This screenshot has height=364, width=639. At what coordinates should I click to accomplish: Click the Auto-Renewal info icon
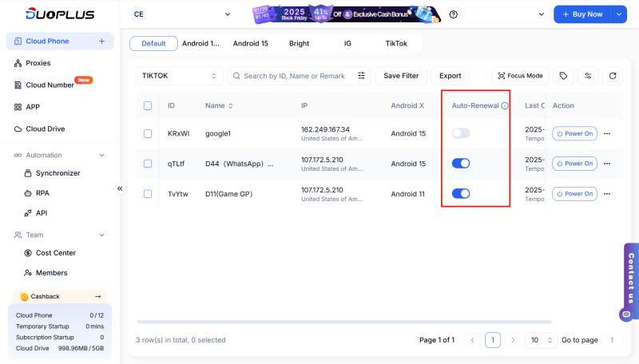[x=505, y=105]
